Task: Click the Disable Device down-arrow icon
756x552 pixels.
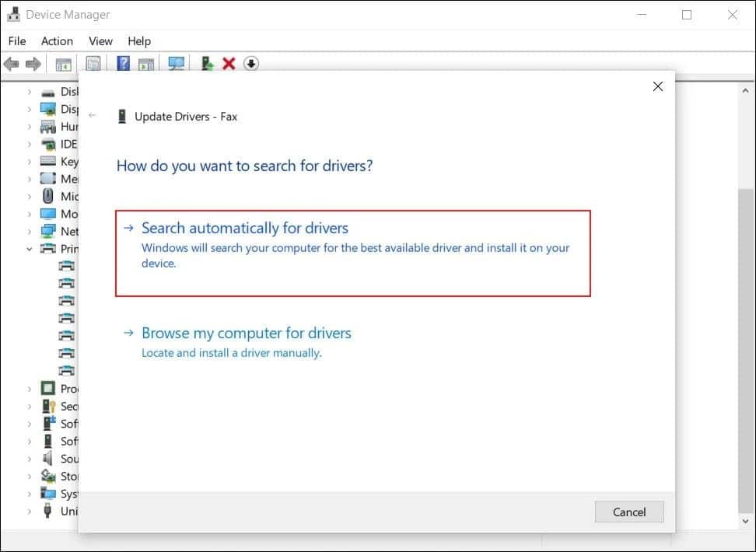Action: click(250, 63)
